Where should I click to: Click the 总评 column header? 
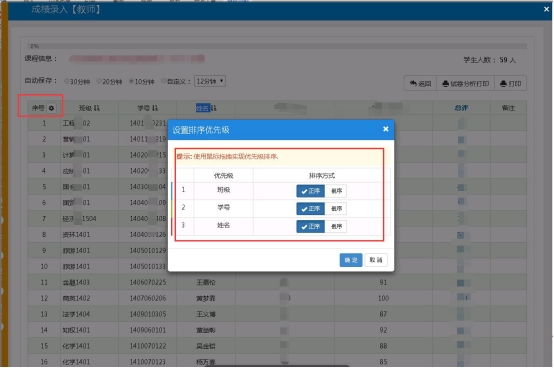point(461,108)
